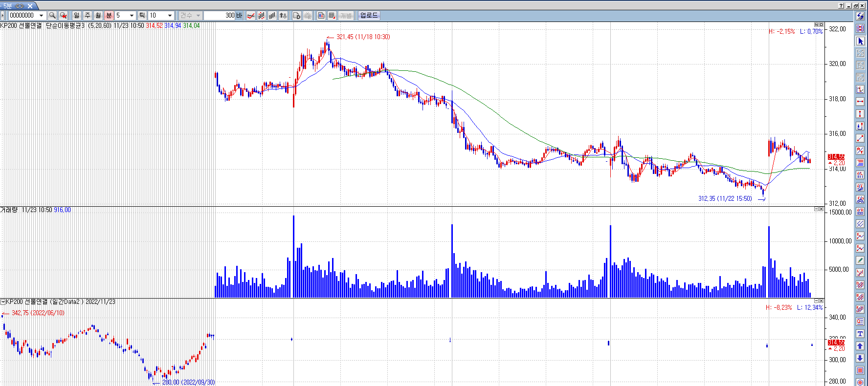The width and height of the screenshot is (868, 386).
Task: Click the 틱 tick period button
Action: tap(142, 16)
